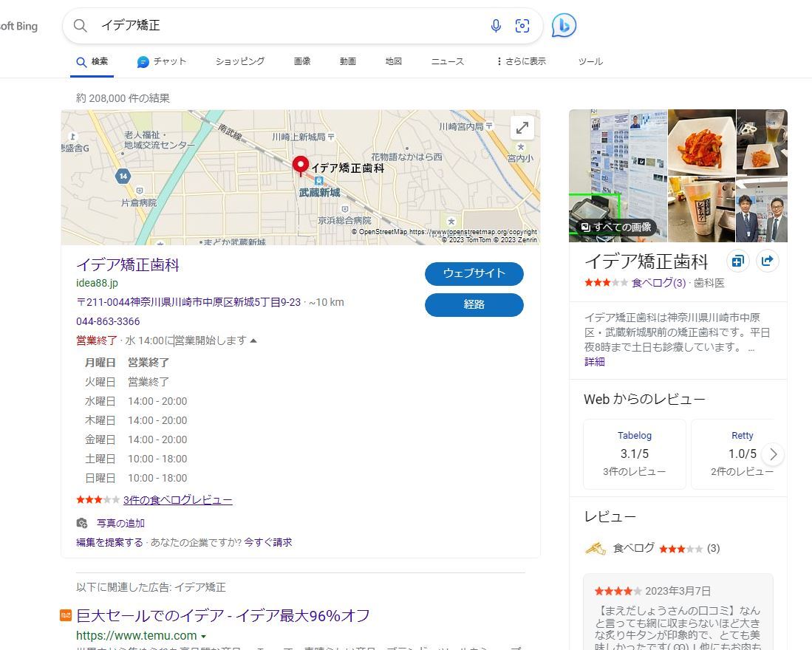Click 編集を提案する link
Image resolution: width=812 pixels, height=650 pixels.
pyautogui.click(x=109, y=542)
